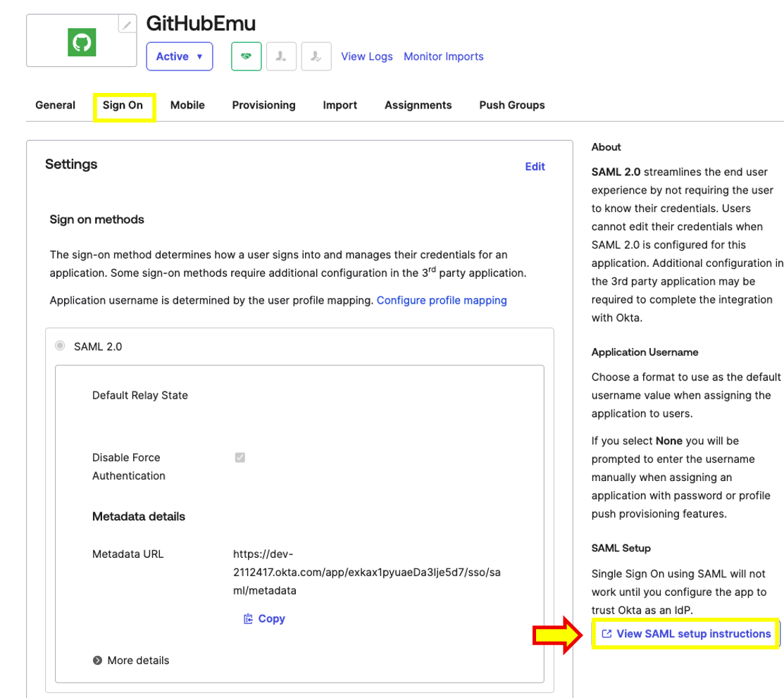Screen dimensions: 784x698
Task: Switch to the General tab
Action: [55, 105]
